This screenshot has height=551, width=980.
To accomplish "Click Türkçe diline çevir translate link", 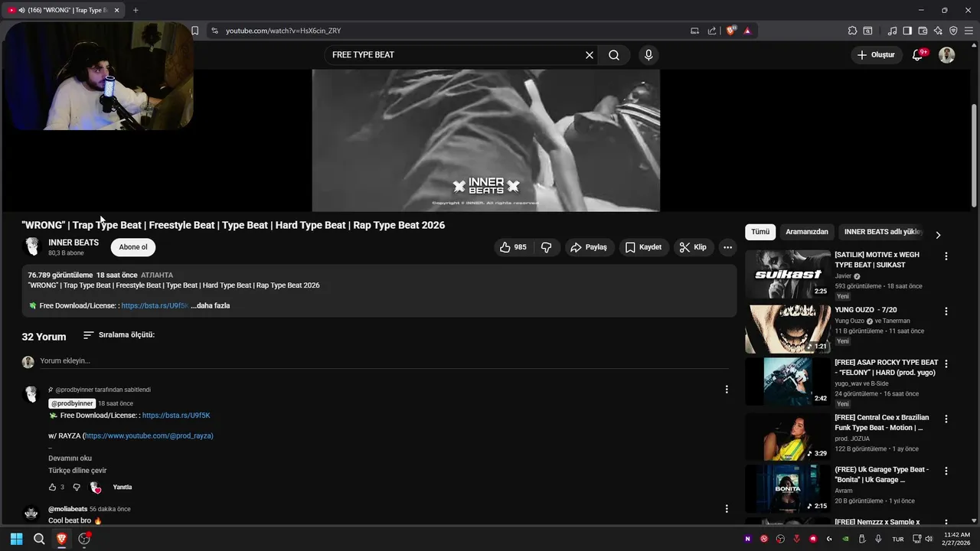I will 77,471.
